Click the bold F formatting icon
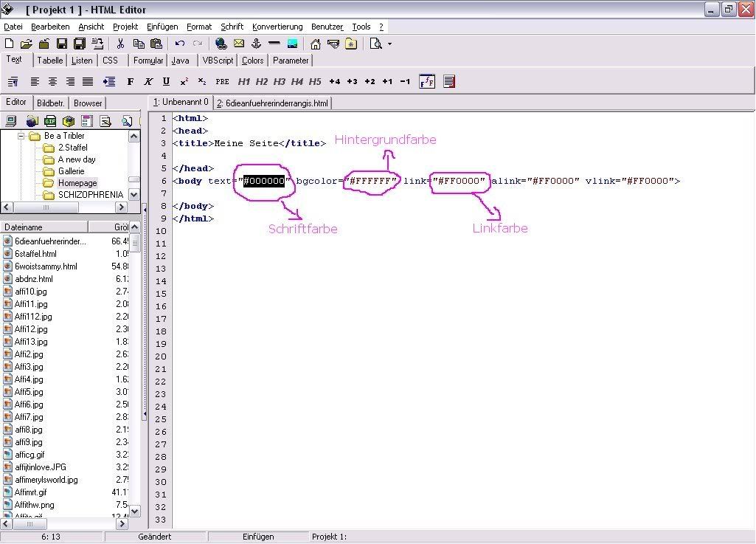The image size is (756, 544). 130,82
